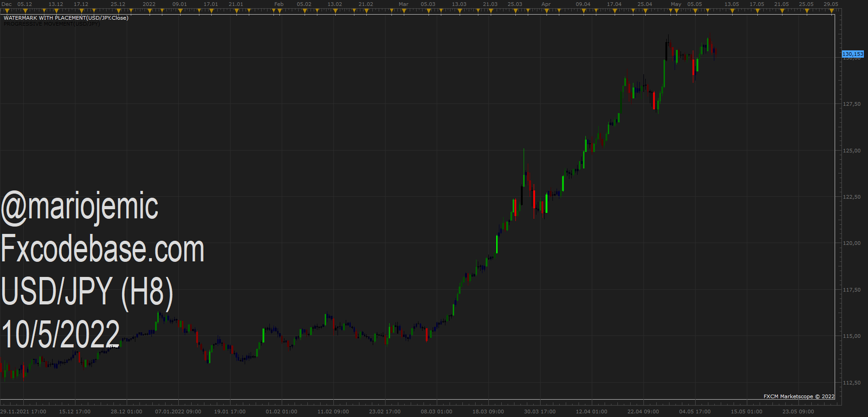The height and width of the screenshot is (417, 868).
Task: Click the yellow marker below the 2022 label
Action: (150, 11)
